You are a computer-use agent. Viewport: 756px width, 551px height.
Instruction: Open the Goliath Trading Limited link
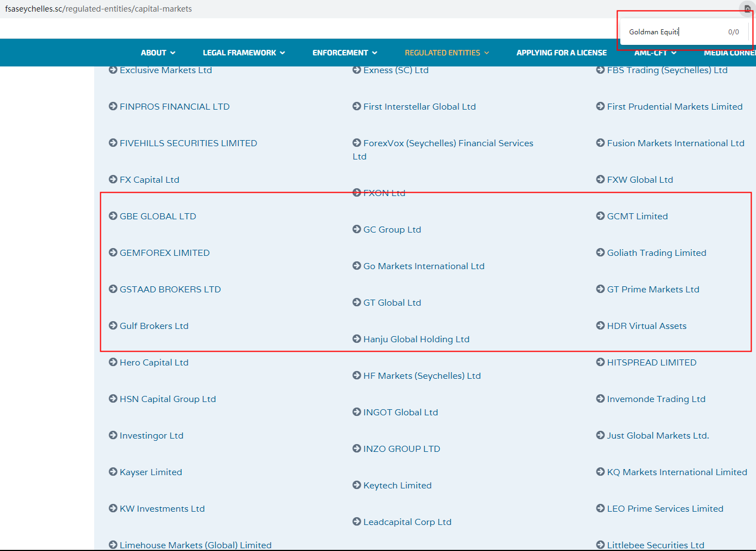pyautogui.click(x=656, y=253)
